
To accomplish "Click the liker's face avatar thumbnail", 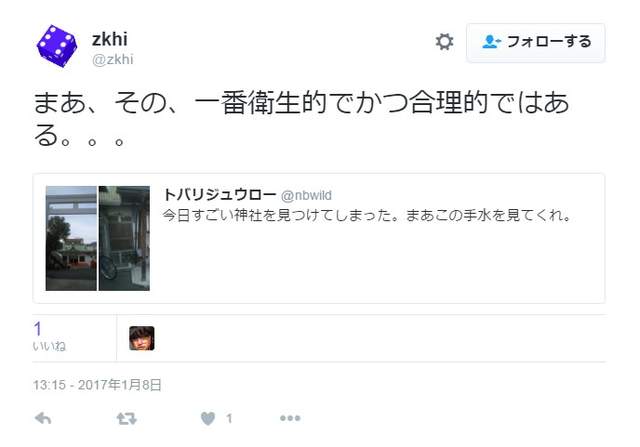I will coord(142,338).
